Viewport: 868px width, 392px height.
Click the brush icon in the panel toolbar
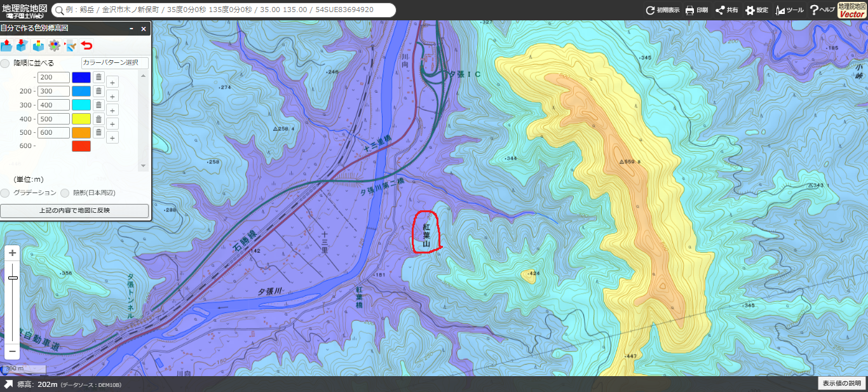click(x=70, y=45)
